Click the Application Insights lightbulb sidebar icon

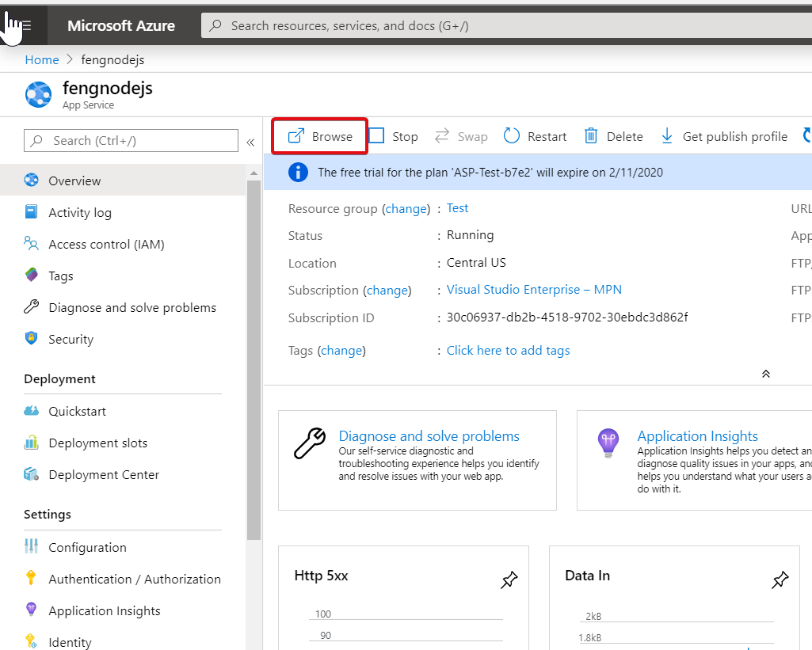tap(31, 610)
